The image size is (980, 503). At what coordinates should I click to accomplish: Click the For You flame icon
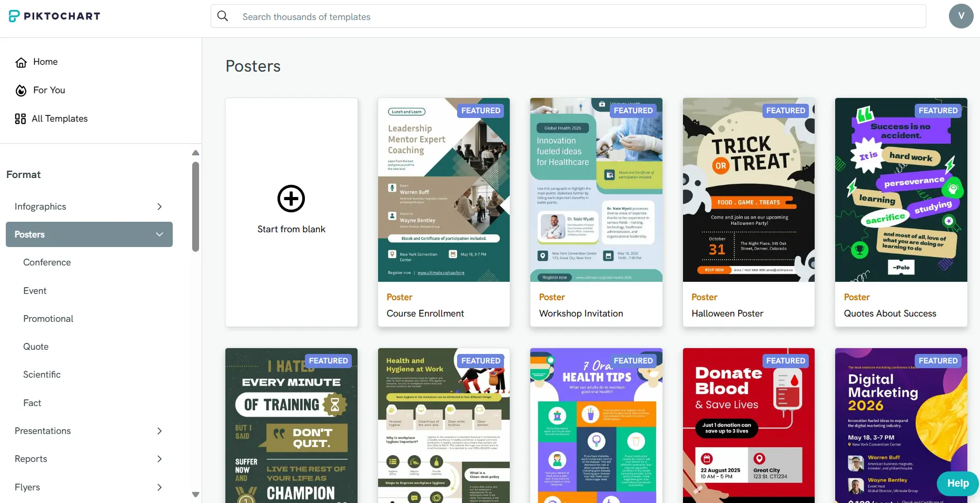click(21, 91)
